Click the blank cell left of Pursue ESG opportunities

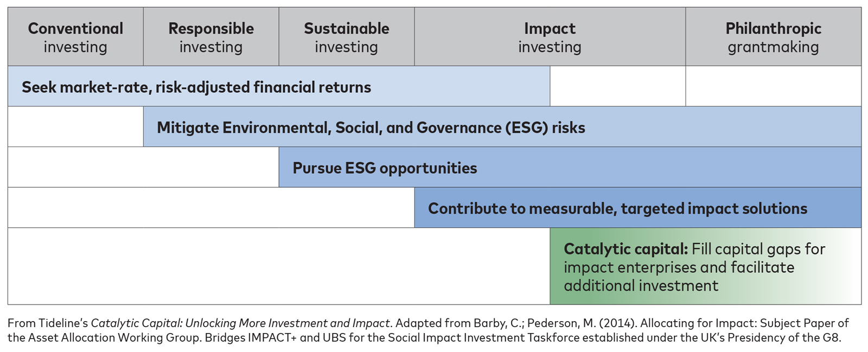click(x=143, y=167)
